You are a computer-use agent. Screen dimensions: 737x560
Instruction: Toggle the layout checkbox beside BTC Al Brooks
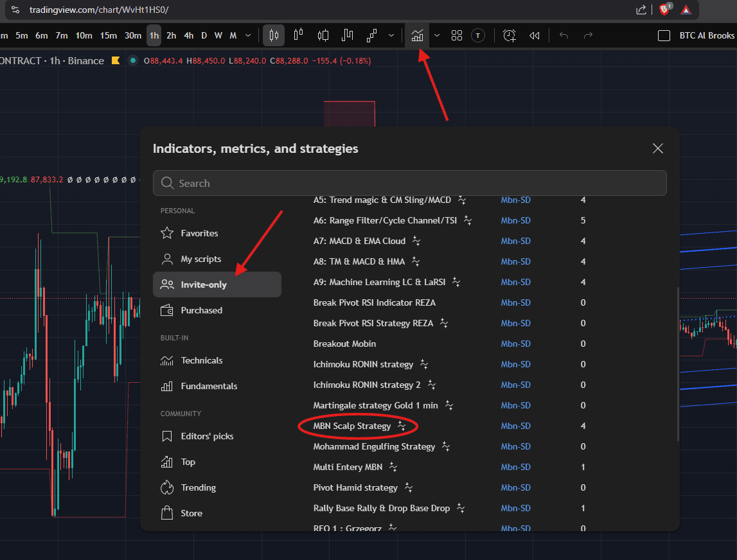coord(664,35)
